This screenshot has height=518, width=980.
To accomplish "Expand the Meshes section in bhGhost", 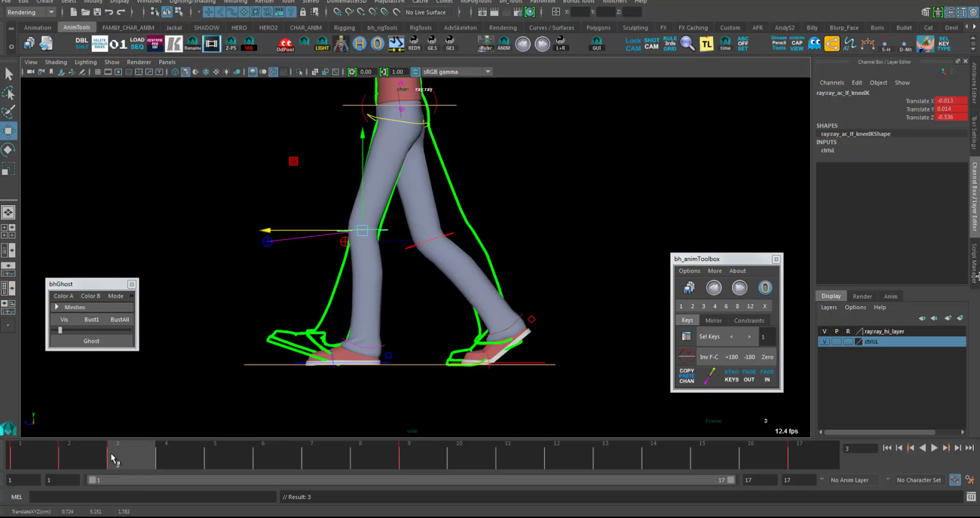I will coord(57,307).
